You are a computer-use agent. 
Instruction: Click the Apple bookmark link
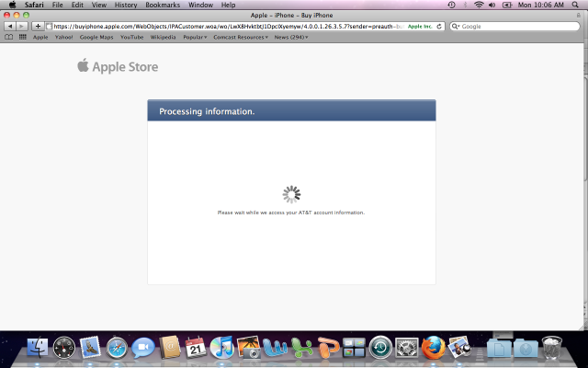coord(40,37)
